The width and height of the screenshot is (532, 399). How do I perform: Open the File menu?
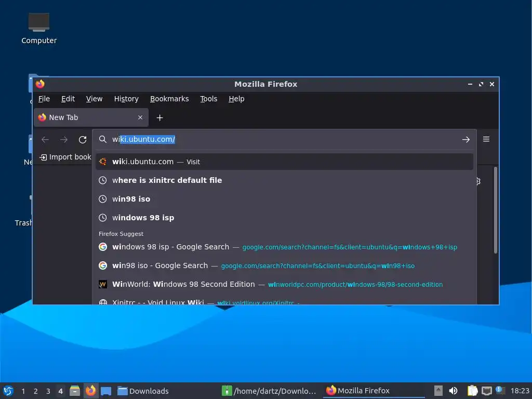click(44, 99)
